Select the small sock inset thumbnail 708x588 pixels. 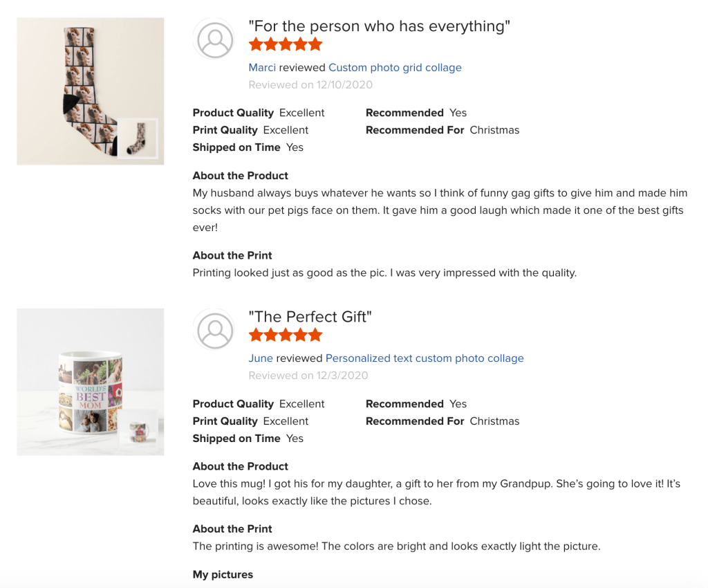coord(137,139)
